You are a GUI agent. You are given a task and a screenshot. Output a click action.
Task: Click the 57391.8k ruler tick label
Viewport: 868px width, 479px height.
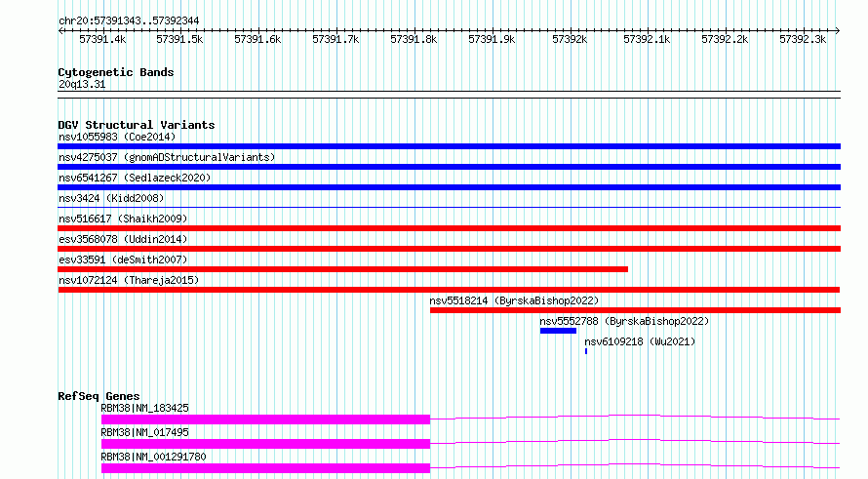click(x=414, y=39)
